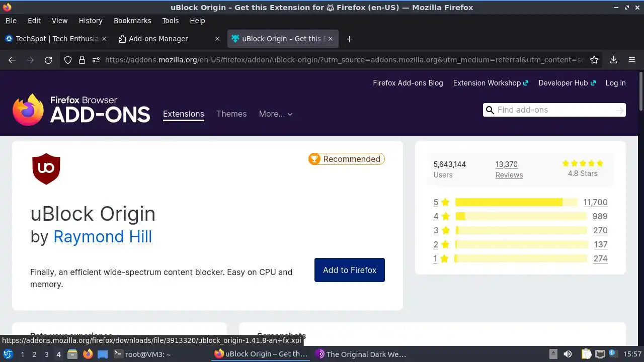This screenshot has width=644, height=362.
Task: Click the search magnifier icon
Action: (x=490, y=110)
